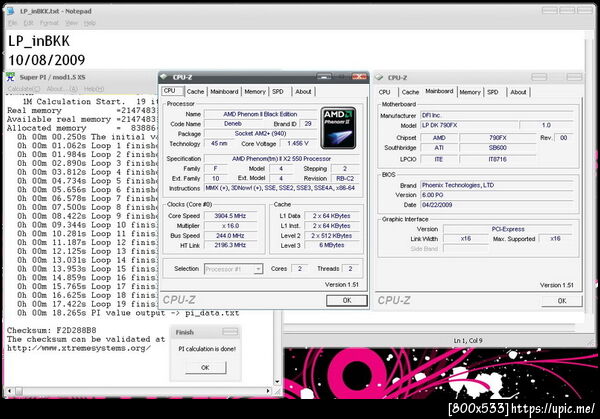600x419 pixels.
Task: Open Notepad Edit menu
Action: point(28,23)
